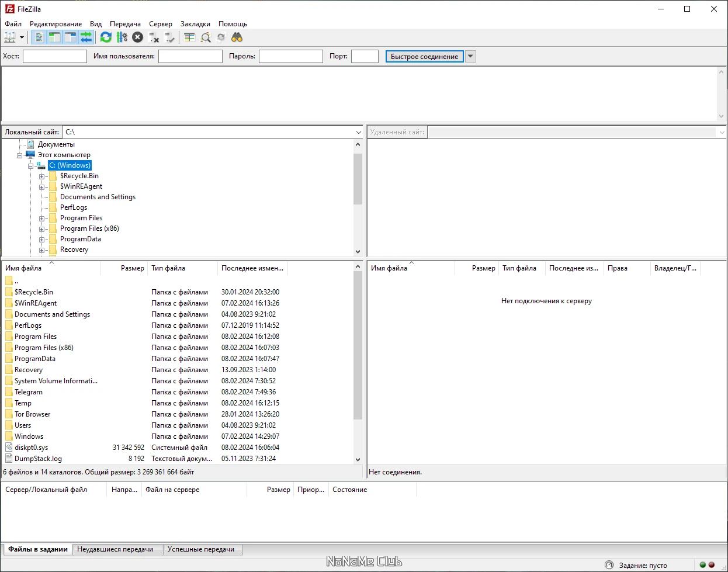Open quick connect history dropdown arrow
Image resolution: width=728 pixels, height=572 pixels.
(470, 57)
